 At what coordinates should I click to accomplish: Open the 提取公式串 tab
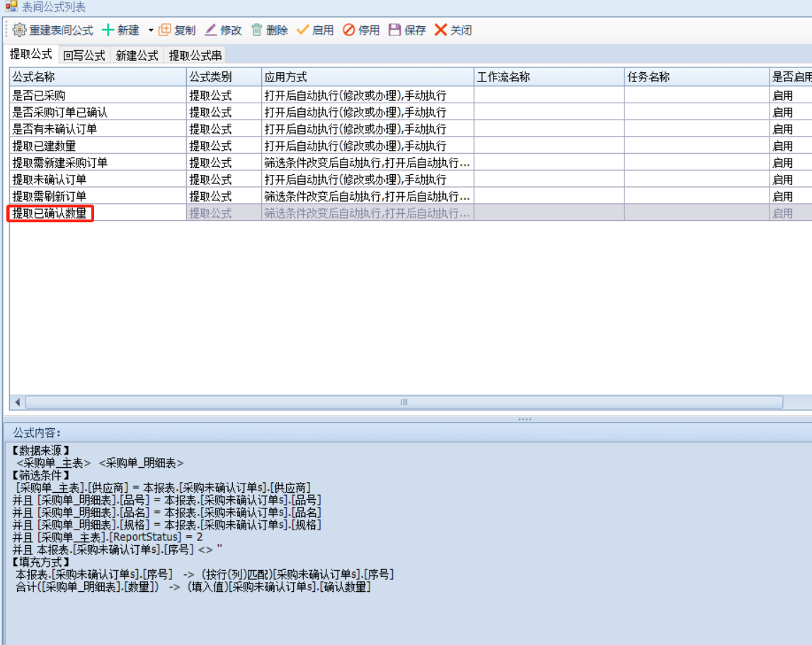tap(195, 55)
